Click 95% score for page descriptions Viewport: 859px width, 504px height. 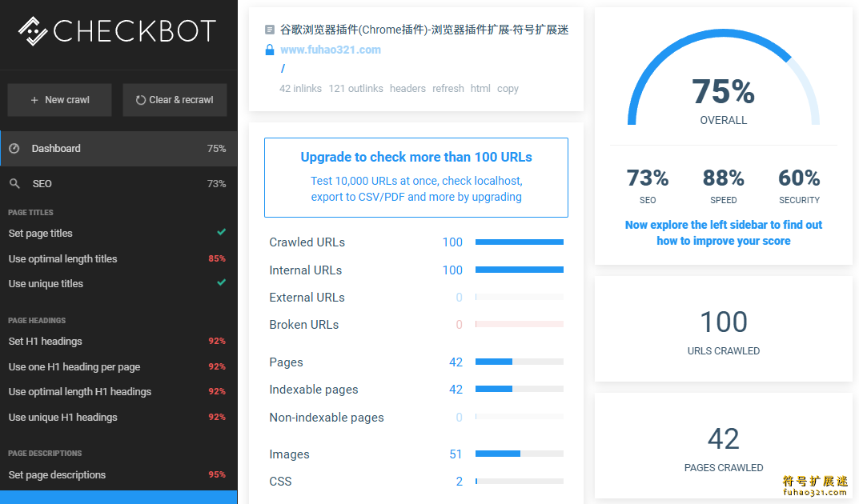[217, 474]
